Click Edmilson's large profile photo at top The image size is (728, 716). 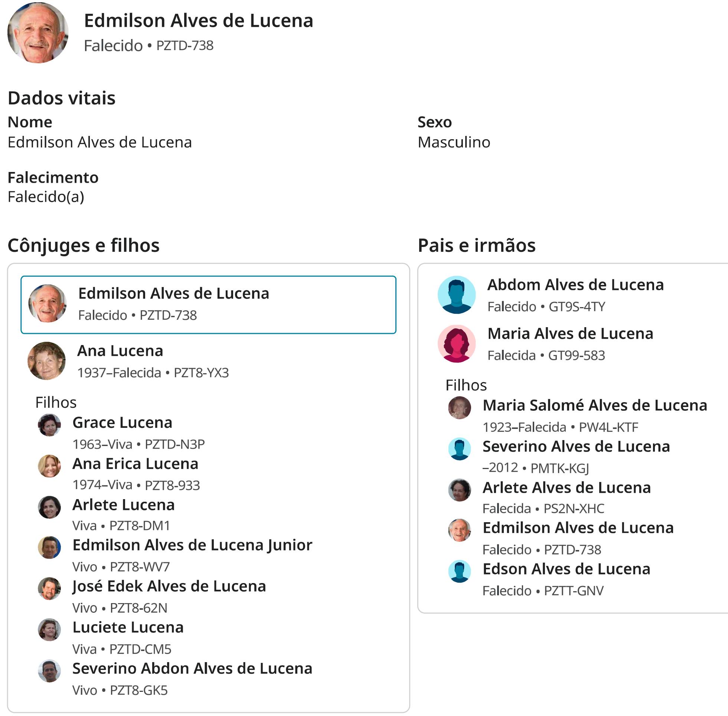(x=37, y=33)
